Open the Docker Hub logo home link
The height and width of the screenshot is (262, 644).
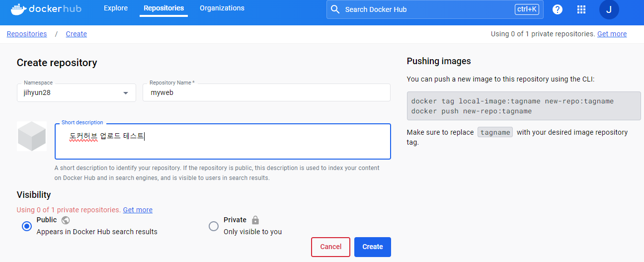click(x=46, y=9)
